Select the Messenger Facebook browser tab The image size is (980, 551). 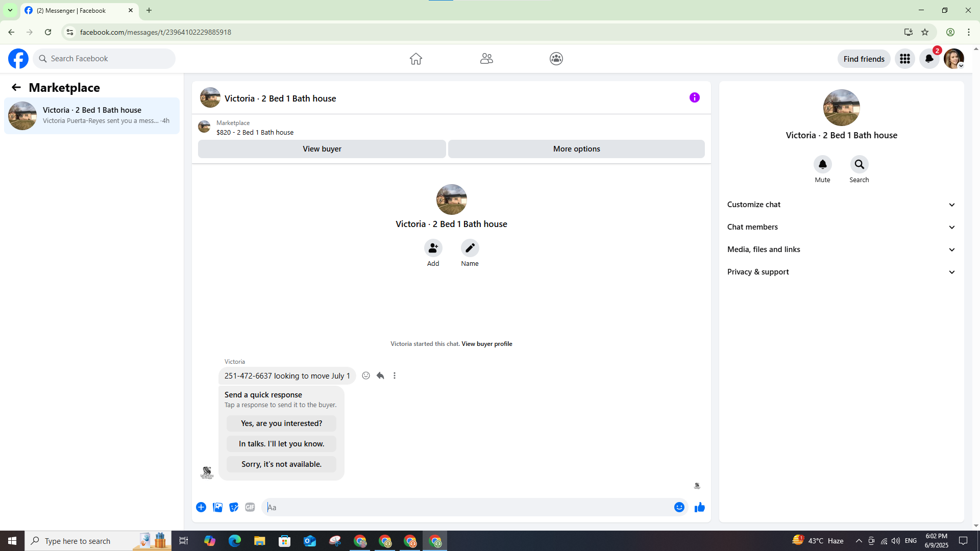coord(80,11)
